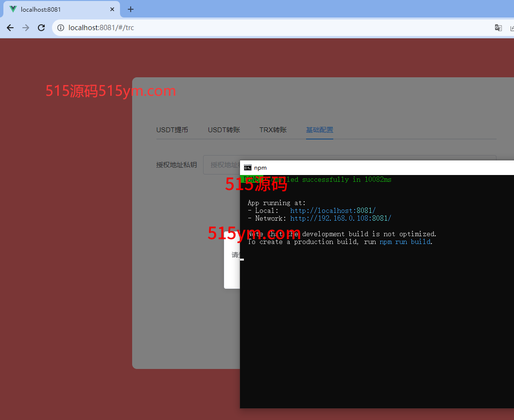Screen dimensions: 514x420
Task: Reload the localhost page
Action: point(41,28)
